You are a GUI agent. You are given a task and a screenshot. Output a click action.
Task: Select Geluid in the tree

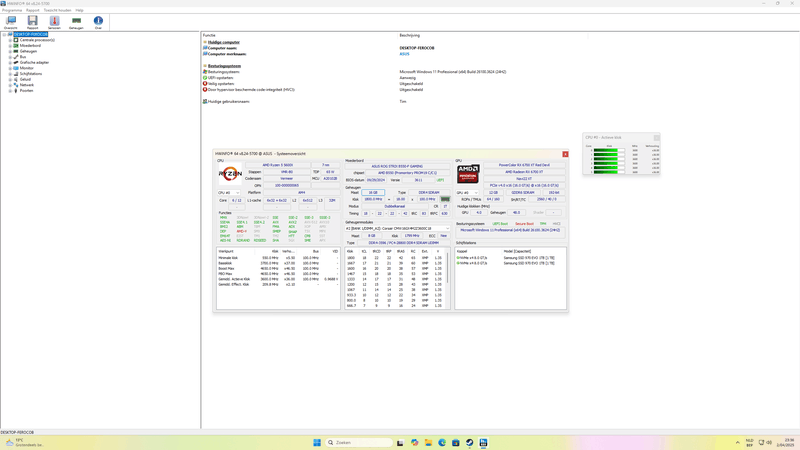(26, 79)
